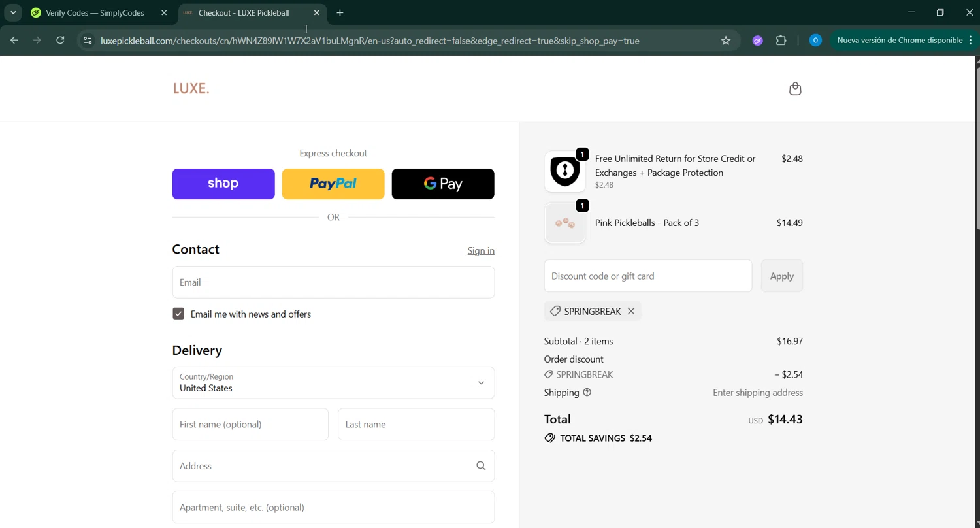Select the $14.49 pickleballs price

click(790, 223)
